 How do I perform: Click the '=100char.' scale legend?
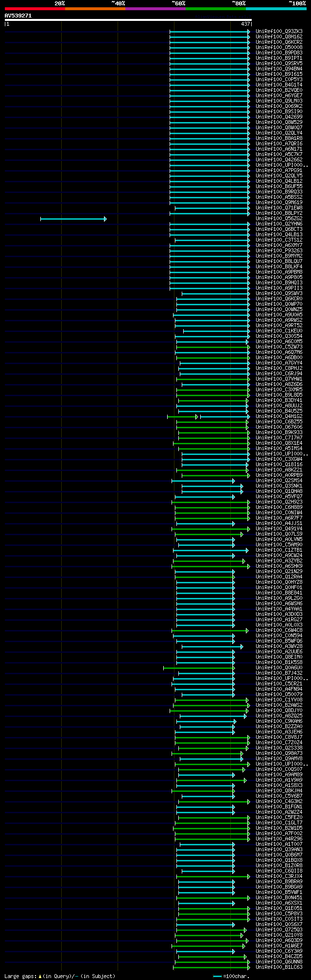click(231, 976)
